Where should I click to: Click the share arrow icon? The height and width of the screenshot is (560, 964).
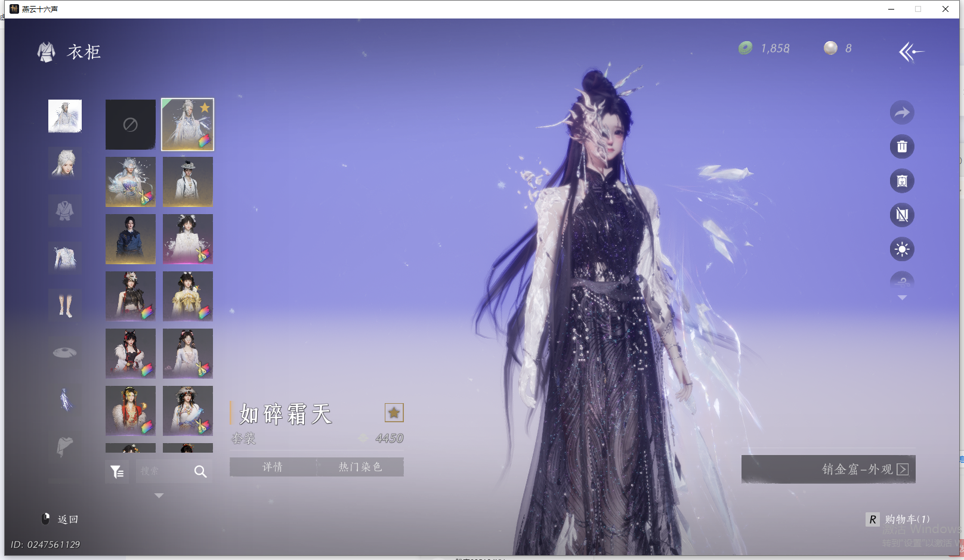tap(902, 113)
